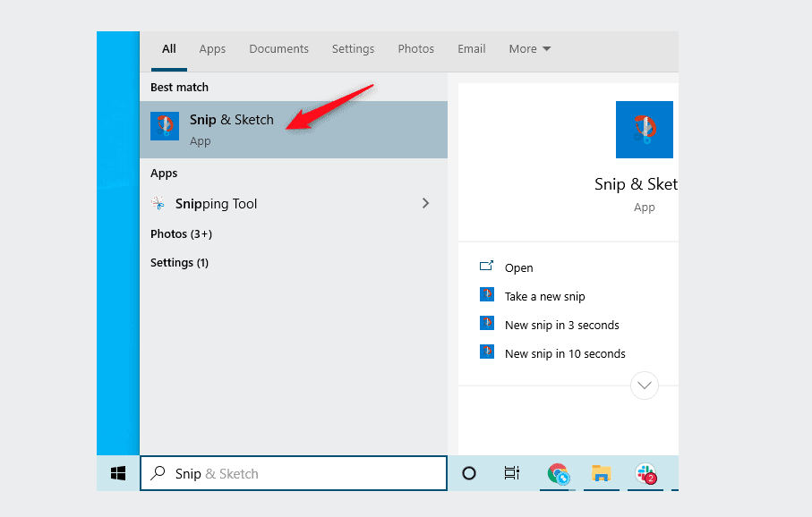Open Cortana circle icon in taskbar
812x517 pixels.
[469, 473]
